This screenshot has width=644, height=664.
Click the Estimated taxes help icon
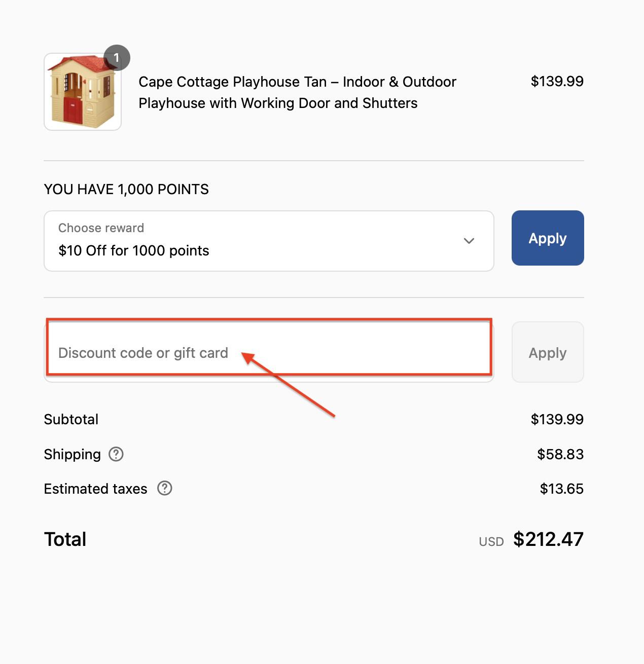point(165,489)
